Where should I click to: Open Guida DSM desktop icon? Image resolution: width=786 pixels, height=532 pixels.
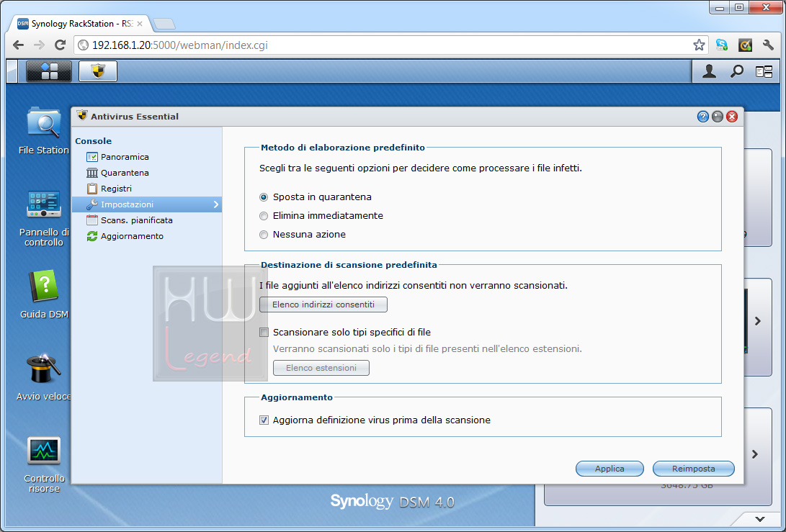click(44, 295)
